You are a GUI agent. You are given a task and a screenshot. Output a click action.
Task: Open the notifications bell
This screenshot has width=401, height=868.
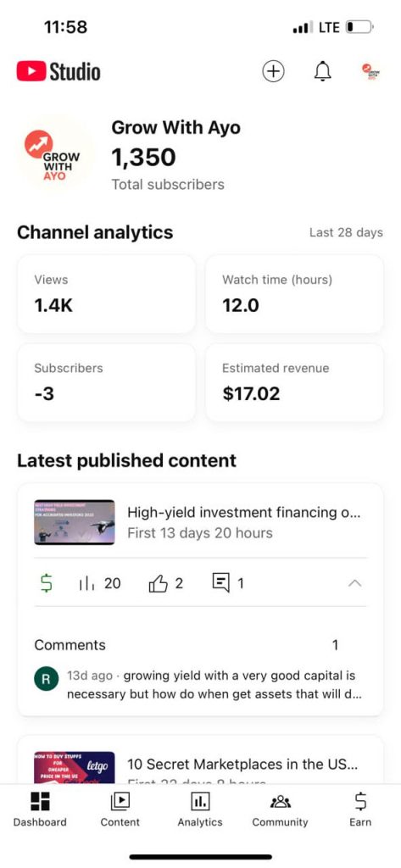322,71
